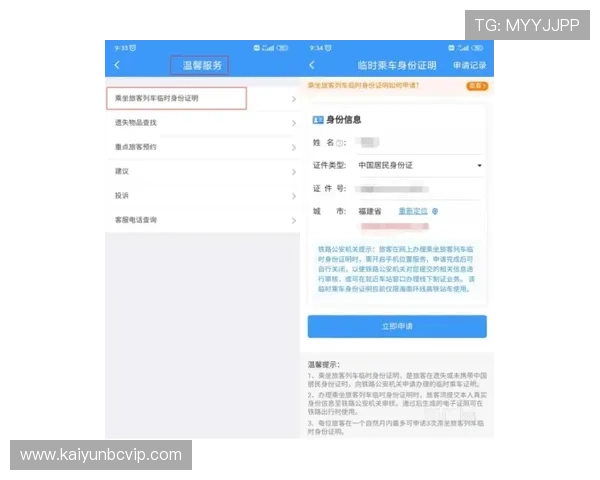Open 客服电话查询 menu entry
Screen dimensions: 600x480
[202, 220]
